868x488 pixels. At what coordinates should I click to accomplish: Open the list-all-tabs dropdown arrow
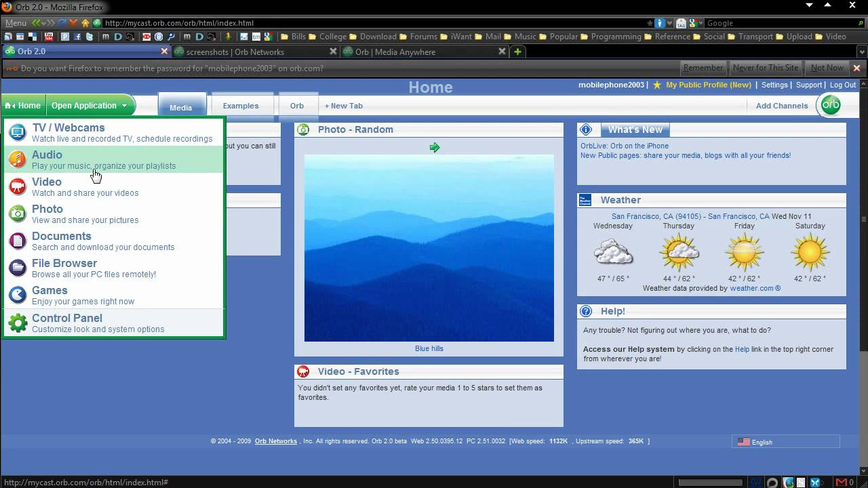tap(861, 52)
